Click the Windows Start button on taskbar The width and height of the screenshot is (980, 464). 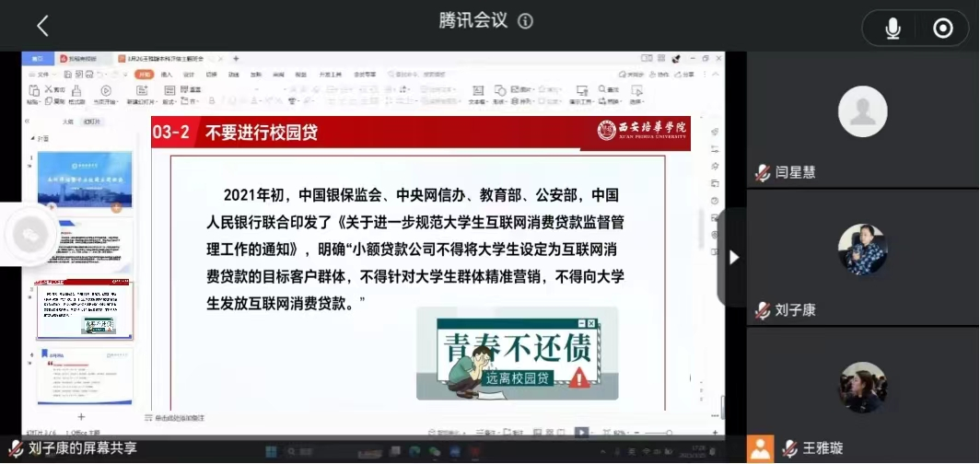tap(272, 451)
